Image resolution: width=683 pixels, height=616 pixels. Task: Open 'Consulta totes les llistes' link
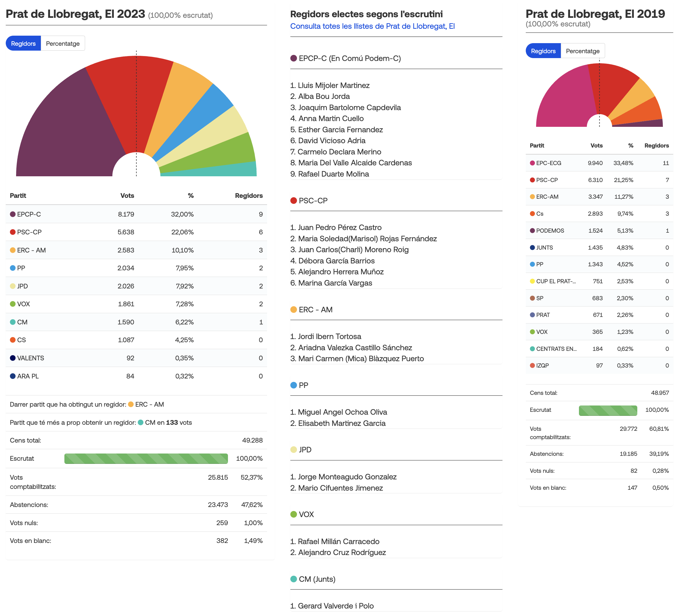[x=372, y=26]
